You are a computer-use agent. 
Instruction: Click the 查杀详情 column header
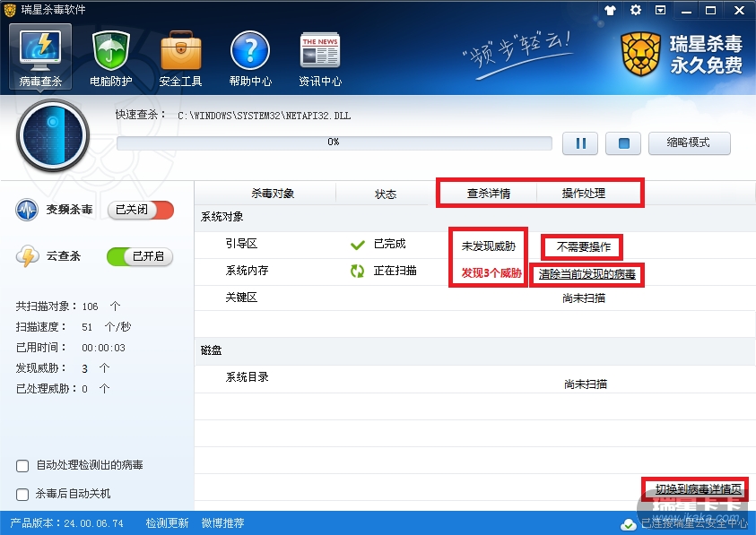tap(489, 194)
